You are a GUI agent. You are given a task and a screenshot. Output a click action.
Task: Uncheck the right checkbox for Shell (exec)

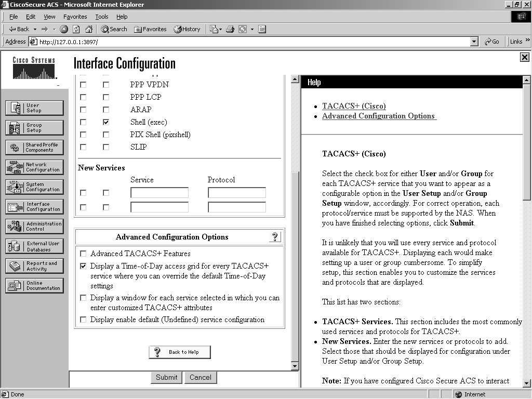click(x=106, y=122)
